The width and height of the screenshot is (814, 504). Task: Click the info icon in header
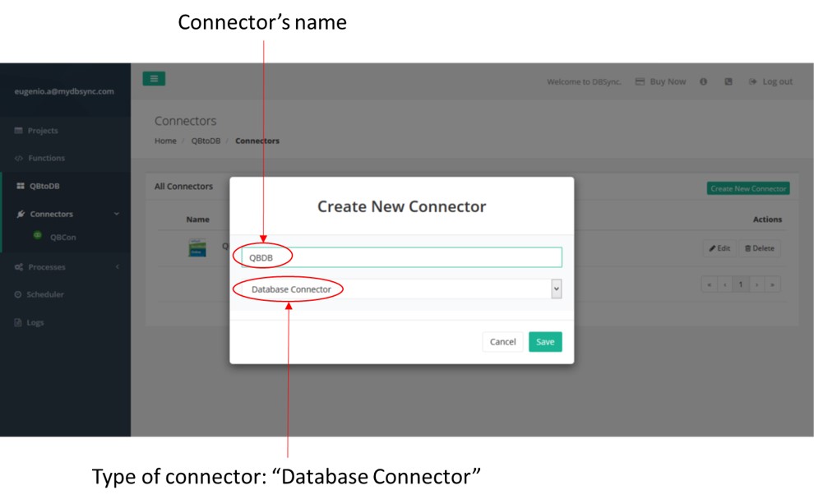(704, 82)
